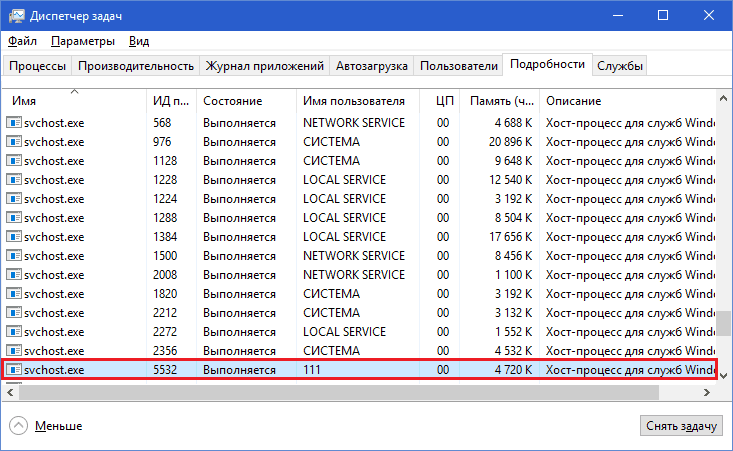733x451 pixels.
Task: Click the icon of svchost.exe PID 5532
Action: 14,370
